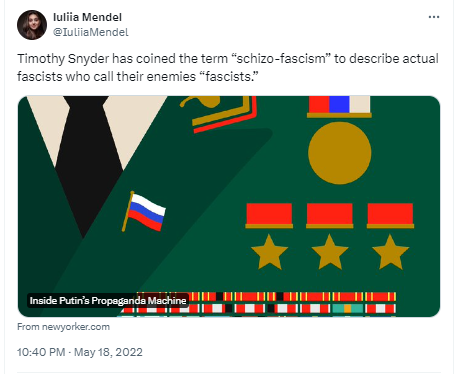Click the Inside Putin's Propaganda Machine caption
457x374 pixels.
[108, 300]
